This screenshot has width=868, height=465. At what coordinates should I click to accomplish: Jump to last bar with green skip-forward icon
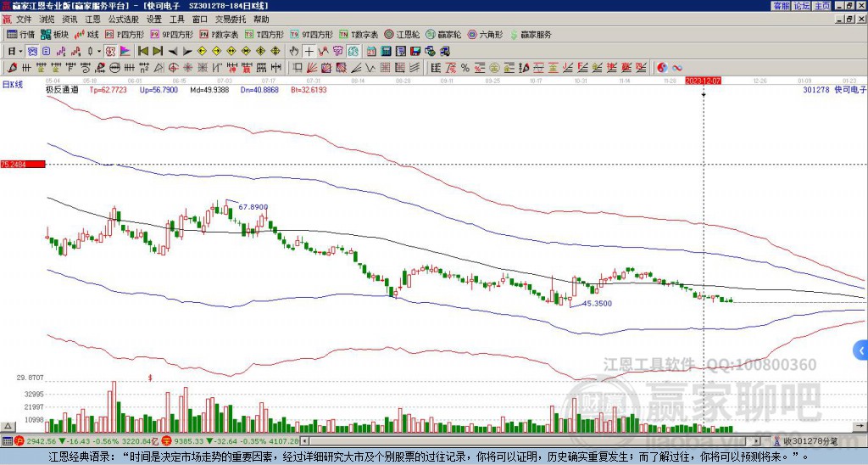click(x=158, y=52)
